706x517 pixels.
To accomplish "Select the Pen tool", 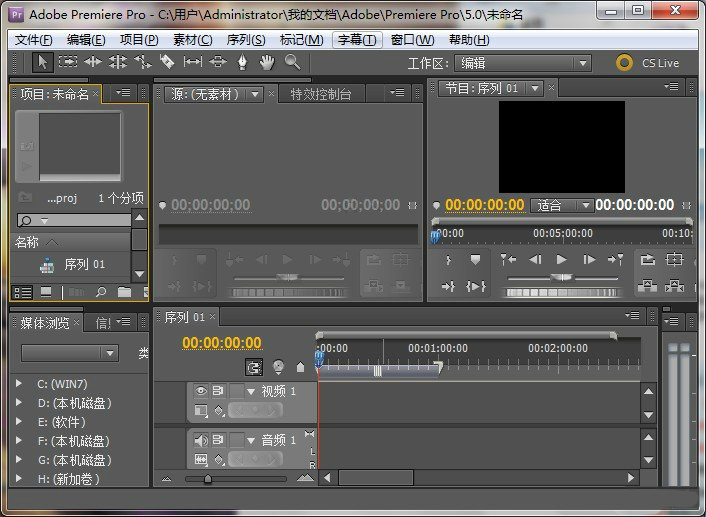I will point(242,62).
